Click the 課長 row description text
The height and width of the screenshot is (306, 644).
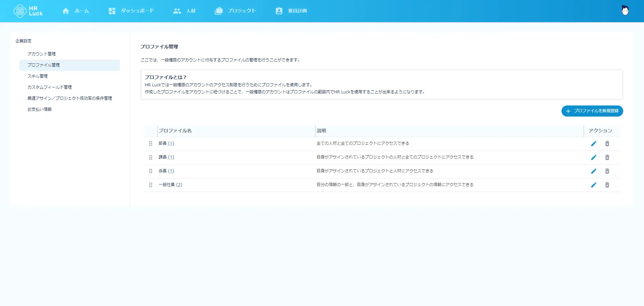(395, 157)
